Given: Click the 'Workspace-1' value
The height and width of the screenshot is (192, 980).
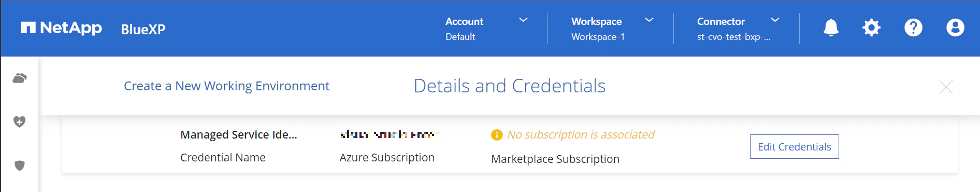Looking at the screenshot, I should click(598, 37).
